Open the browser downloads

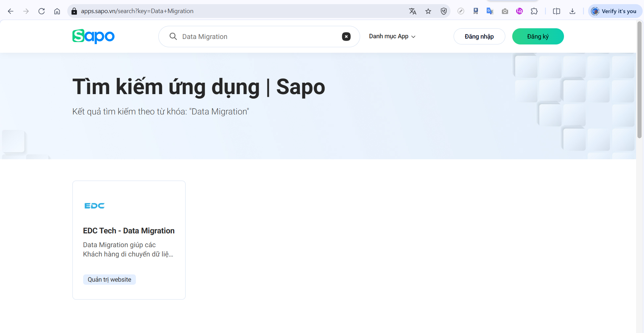(572, 11)
